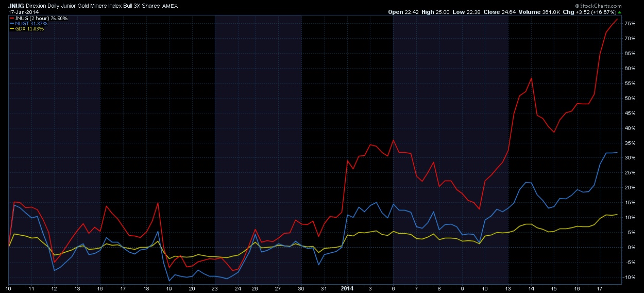Click the date axis label 26
The width and height of the screenshot is (644, 293).
click(x=255, y=289)
